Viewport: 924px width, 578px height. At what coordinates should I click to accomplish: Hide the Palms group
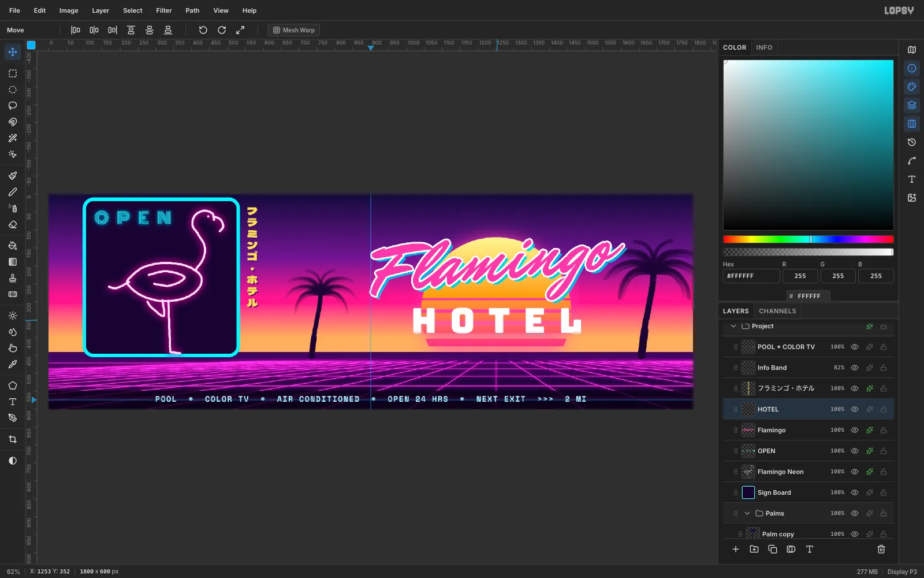pyautogui.click(x=855, y=513)
